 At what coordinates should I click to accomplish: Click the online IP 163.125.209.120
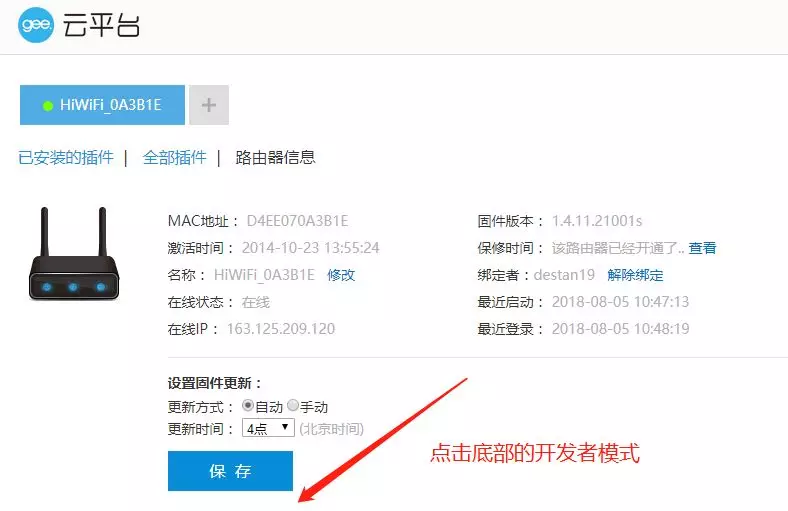tap(280, 329)
